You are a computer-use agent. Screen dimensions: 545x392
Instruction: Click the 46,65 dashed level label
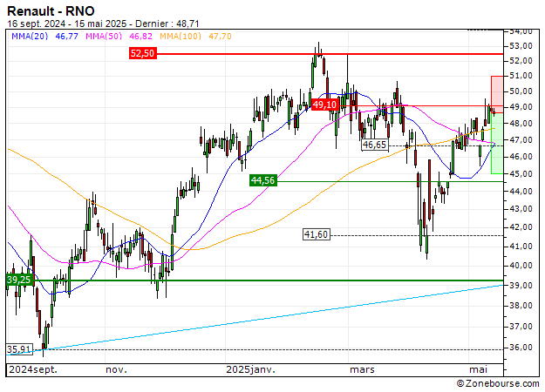(x=374, y=145)
